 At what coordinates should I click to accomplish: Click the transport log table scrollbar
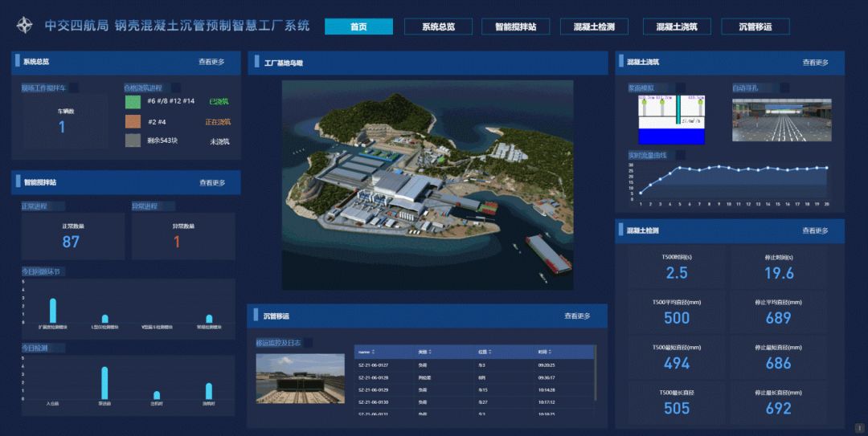595,373
